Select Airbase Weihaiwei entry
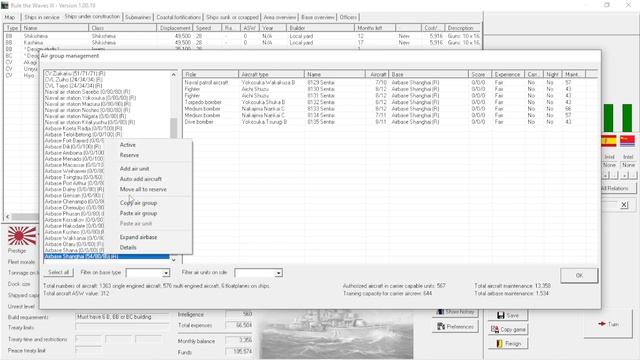Screen dimensions: 640x360 tap(74, 171)
